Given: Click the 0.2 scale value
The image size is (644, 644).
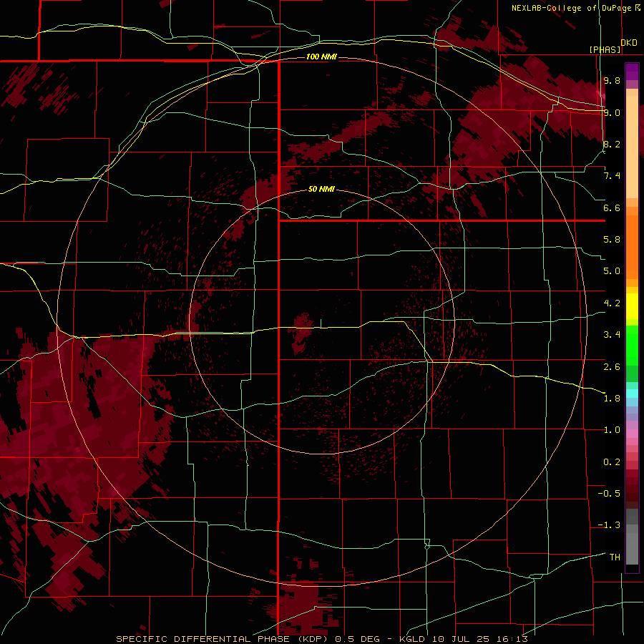Looking at the screenshot, I should pos(612,462).
